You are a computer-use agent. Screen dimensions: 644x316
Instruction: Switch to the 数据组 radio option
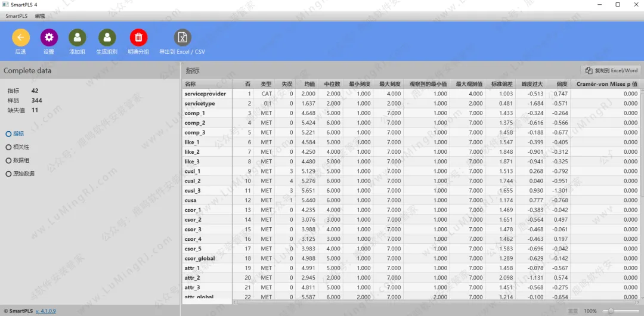8,160
